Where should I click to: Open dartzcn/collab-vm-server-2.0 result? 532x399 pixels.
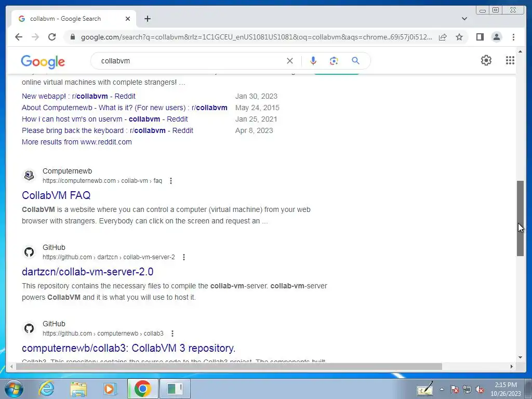click(x=87, y=272)
